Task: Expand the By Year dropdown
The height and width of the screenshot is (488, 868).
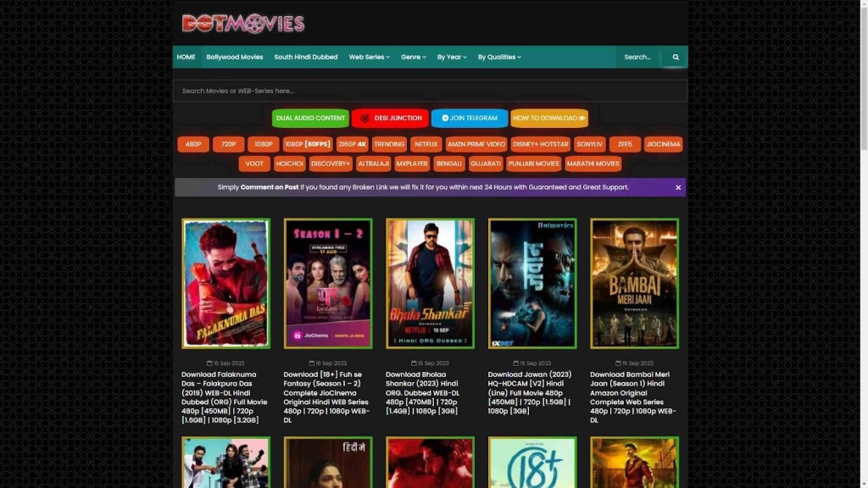Action: [450, 57]
